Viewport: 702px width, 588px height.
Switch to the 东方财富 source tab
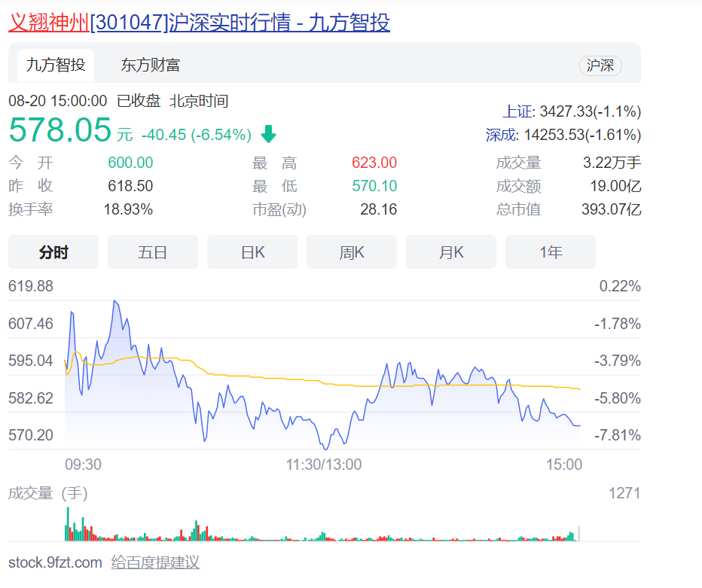coord(151,66)
